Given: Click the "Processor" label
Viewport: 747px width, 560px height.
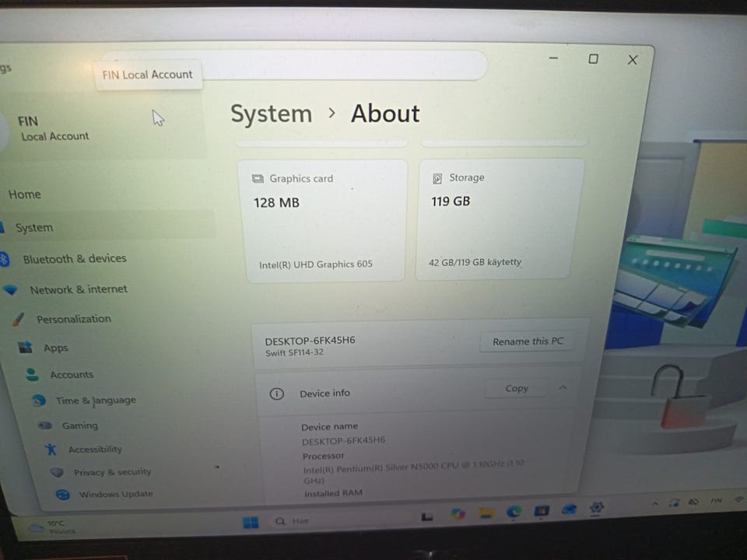Looking at the screenshot, I should [323, 456].
